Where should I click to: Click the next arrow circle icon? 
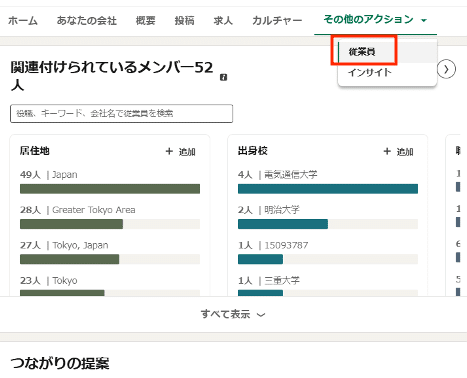[x=446, y=69]
